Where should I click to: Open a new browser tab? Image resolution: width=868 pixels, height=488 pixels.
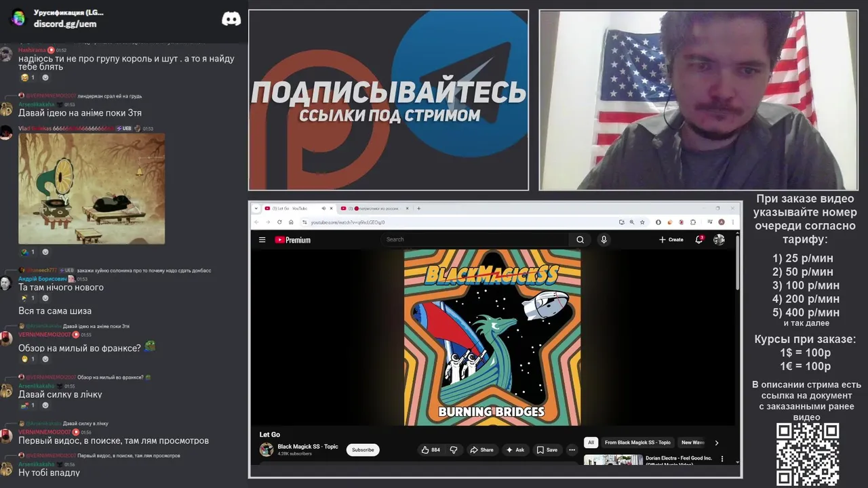(418, 208)
